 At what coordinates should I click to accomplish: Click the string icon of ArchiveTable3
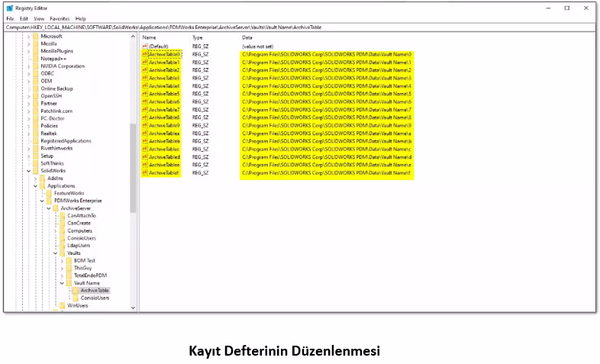click(x=144, y=78)
